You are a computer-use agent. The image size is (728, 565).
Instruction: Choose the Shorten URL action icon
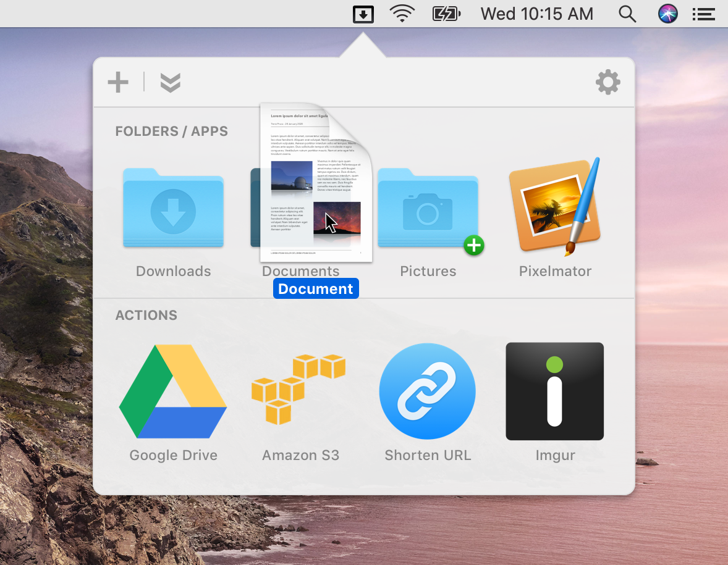(428, 391)
